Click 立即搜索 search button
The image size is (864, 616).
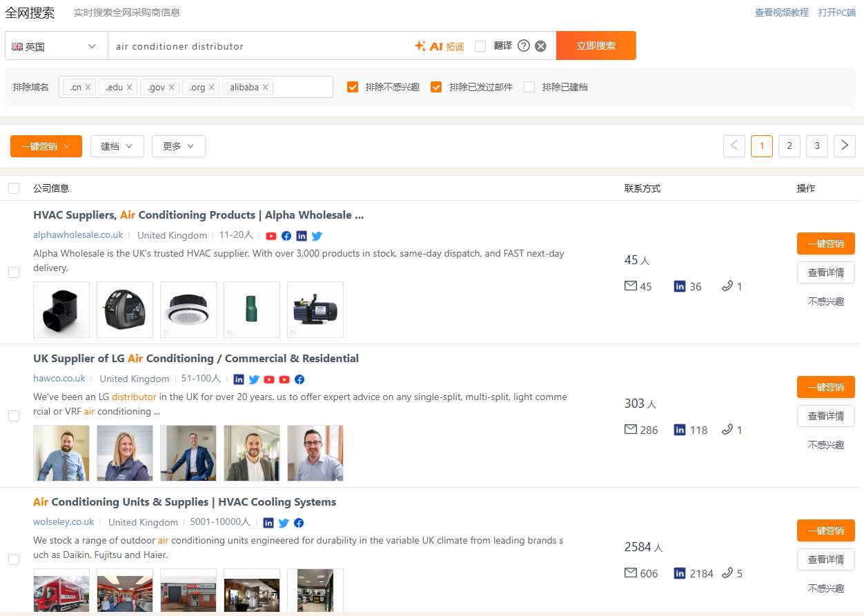point(596,46)
